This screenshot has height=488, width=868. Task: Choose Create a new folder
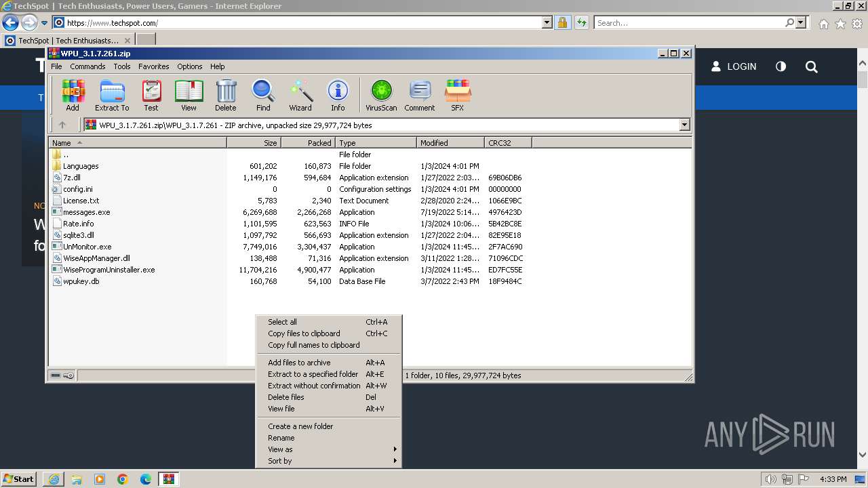click(x=329, y=426)
